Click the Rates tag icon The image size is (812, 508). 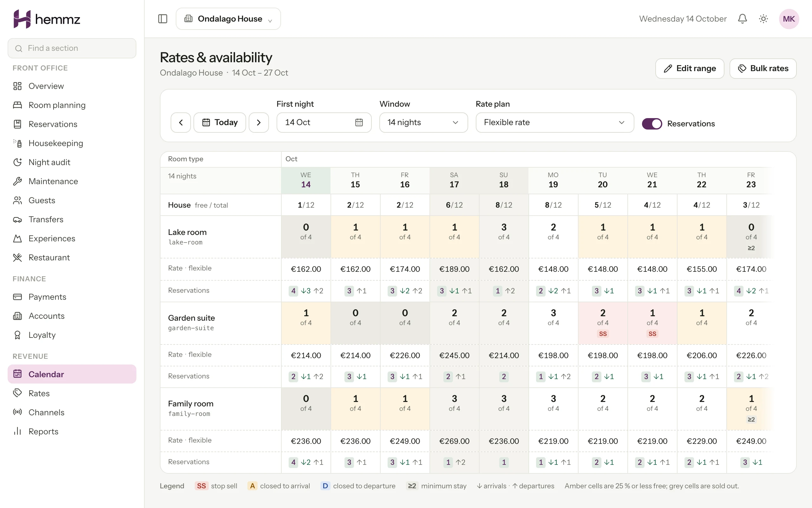pyautogui.click(x=17, y=393)
